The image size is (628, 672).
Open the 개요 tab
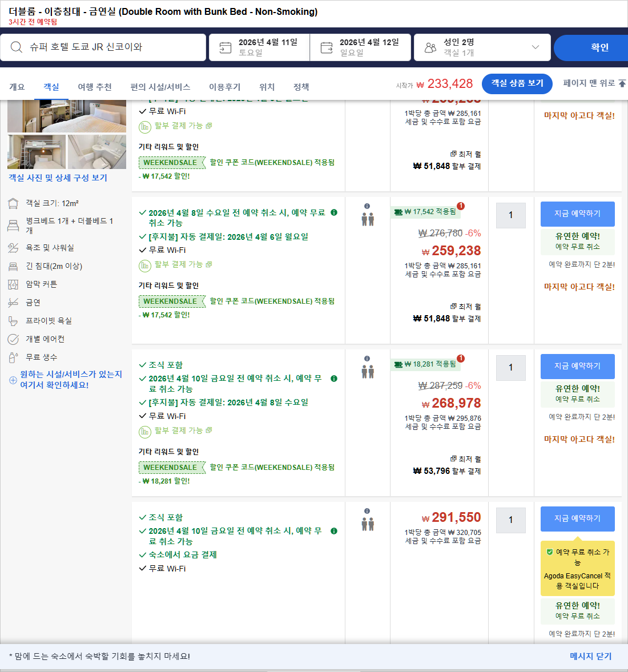(x=17, y=87)
